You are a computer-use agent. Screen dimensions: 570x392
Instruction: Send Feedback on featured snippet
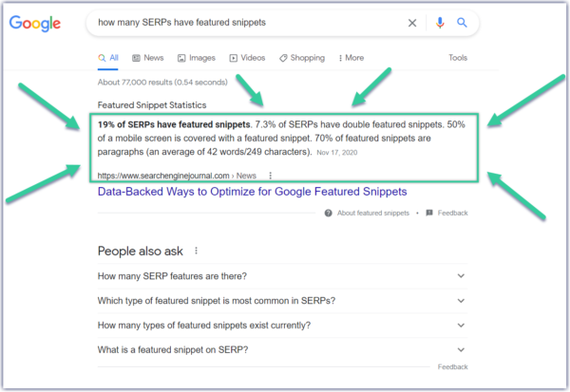coord(452,213)
